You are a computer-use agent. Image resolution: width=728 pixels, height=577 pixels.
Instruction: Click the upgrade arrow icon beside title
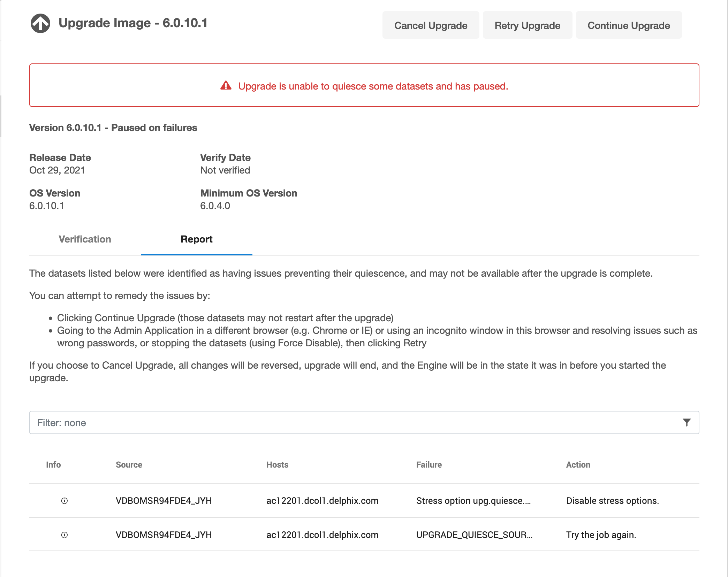40,23
